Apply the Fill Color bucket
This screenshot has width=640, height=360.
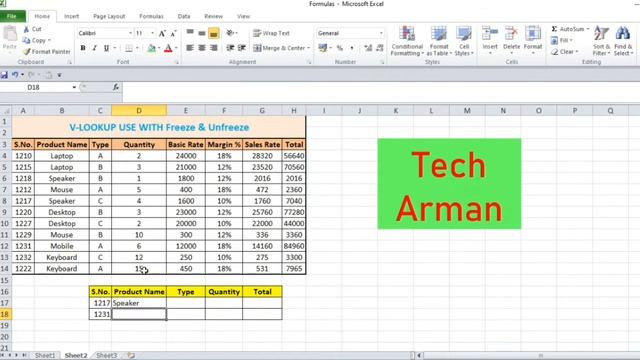pyautogui.click(x=151, y=48)
